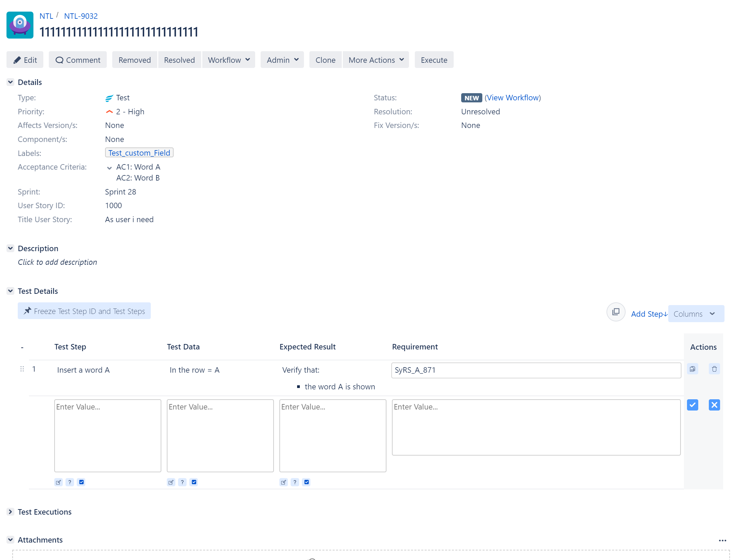Open the NTL-9032 issue link
The height and width of the screenshot is (560, 746).
(81, 16)
